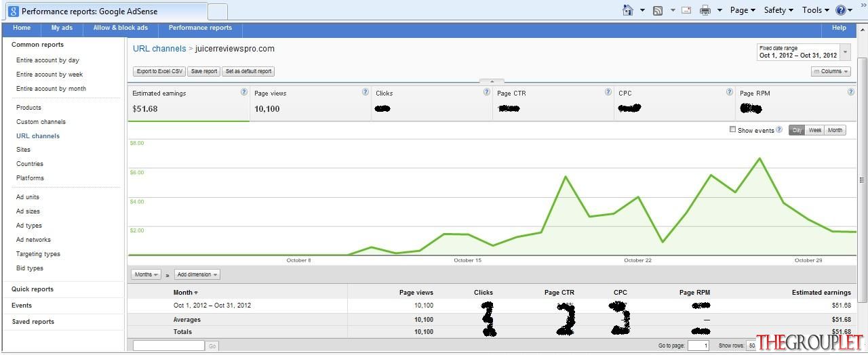The image size is (868, 355).
Task: Expand the Print options arrow
Action: (719, 10)
